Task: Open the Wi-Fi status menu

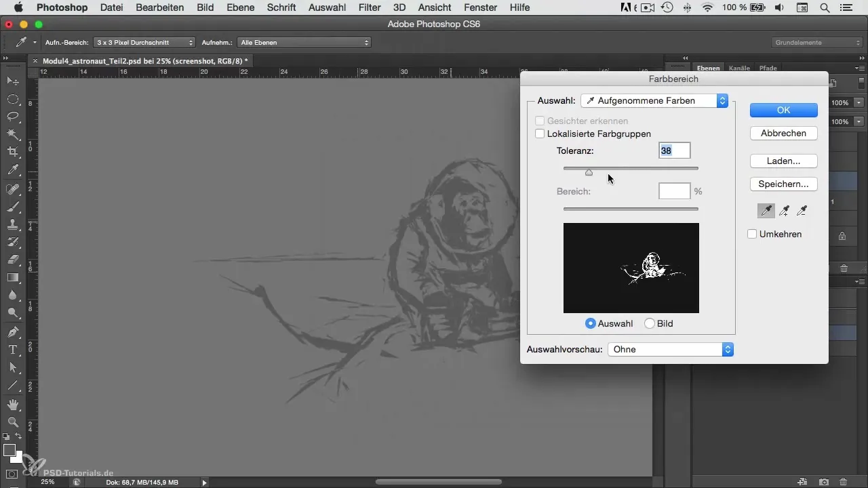Action: point(708,8)
